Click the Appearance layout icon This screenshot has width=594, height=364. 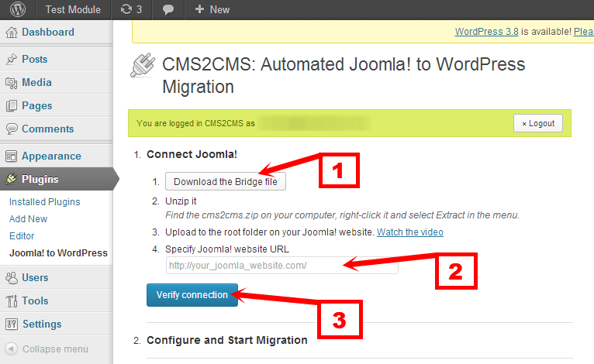click(x=12, y=156)
